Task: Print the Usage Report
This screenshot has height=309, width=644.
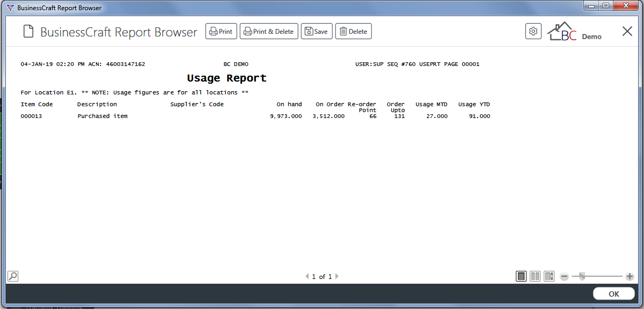Action: pos(221,31)
